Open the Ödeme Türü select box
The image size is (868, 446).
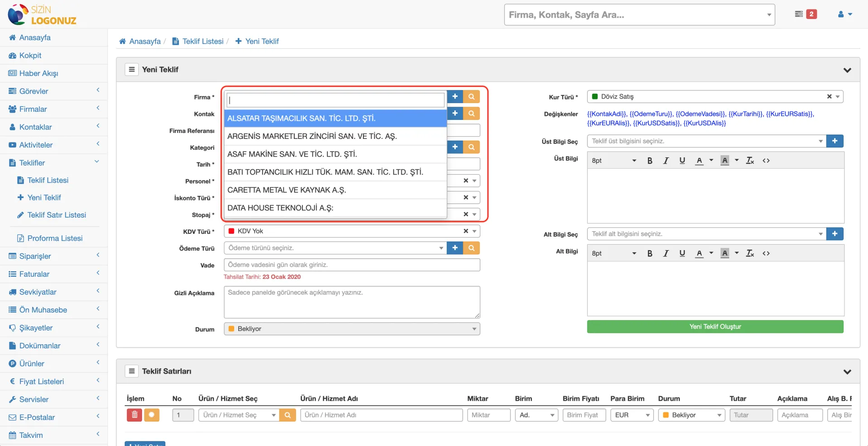pos(335,248)
